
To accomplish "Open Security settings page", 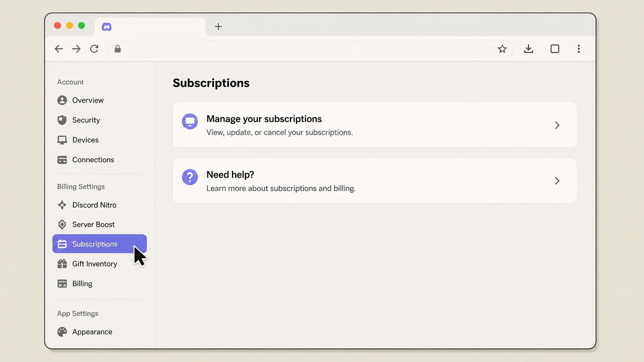I will [99, 120].
